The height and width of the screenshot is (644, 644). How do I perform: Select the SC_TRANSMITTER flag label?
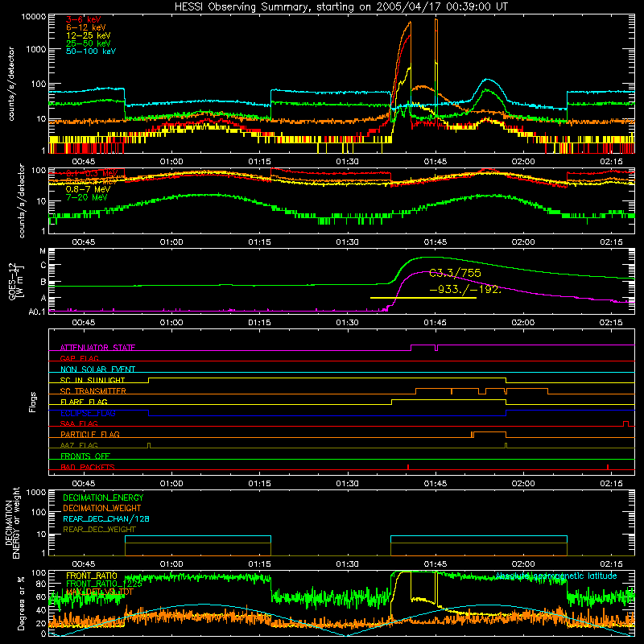pyautogui.click(x=93, y=390)
